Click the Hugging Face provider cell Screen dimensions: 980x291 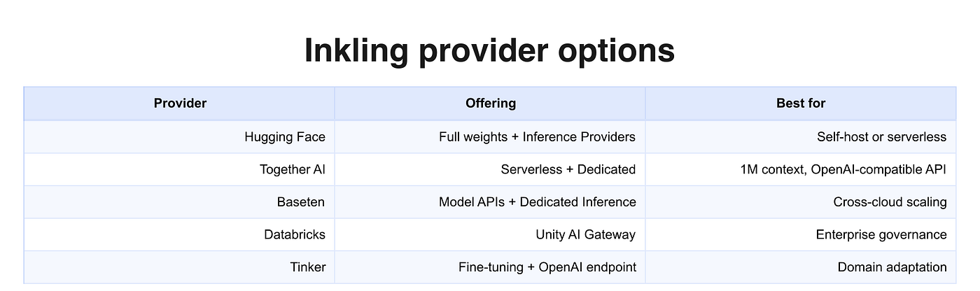click(x=180, y=136)
